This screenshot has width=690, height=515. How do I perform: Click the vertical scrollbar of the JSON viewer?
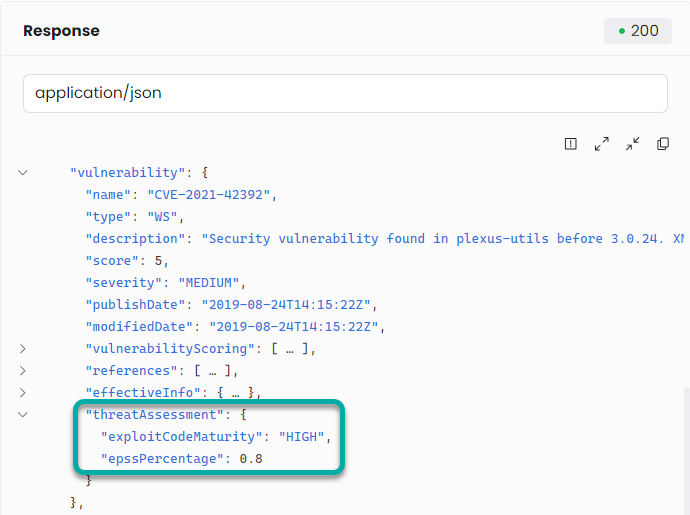(686, 449)
